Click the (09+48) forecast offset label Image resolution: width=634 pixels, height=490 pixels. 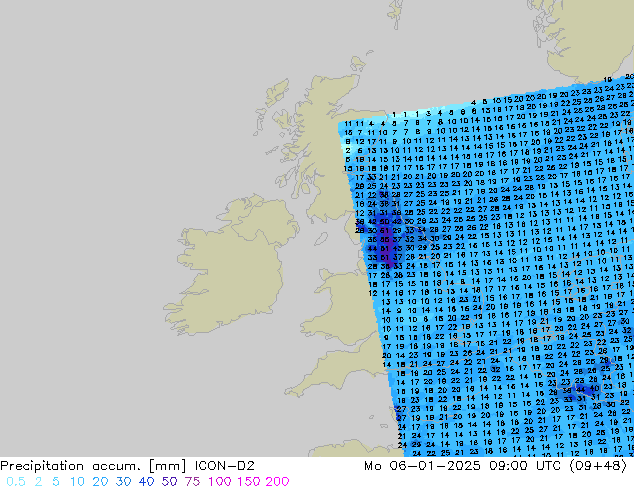[598, 466]
